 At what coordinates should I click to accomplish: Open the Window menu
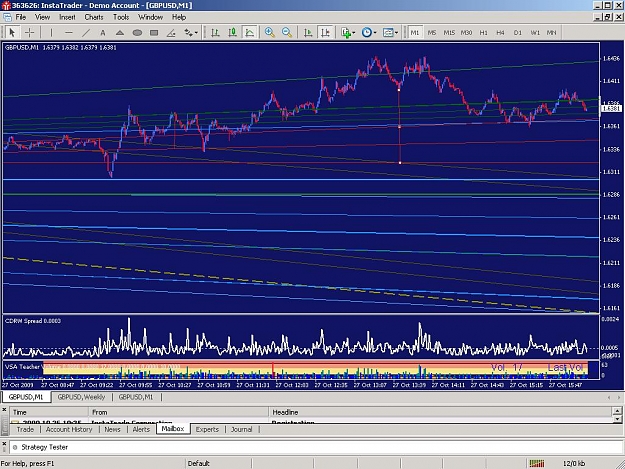pos(150,17)
